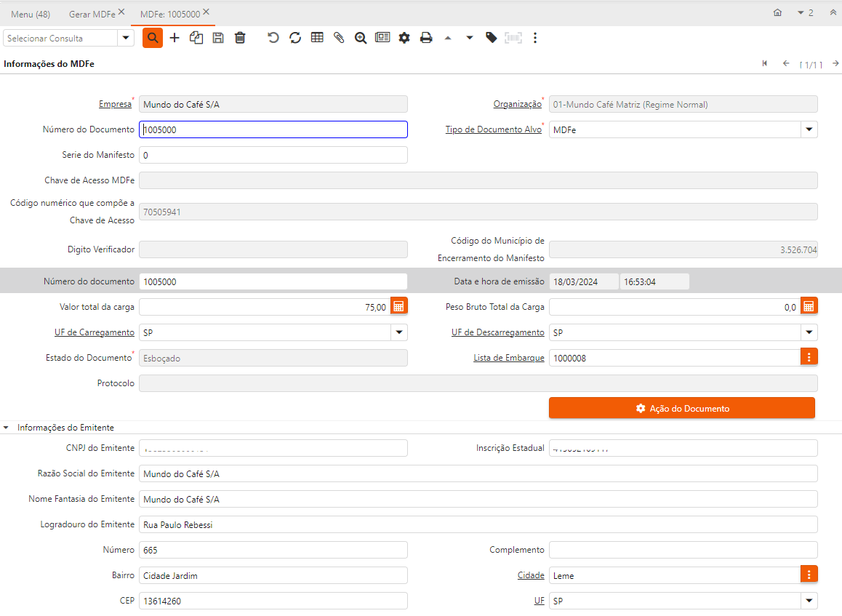
Task: Click the Ação do Documento button
Action: tap(681, 408)
